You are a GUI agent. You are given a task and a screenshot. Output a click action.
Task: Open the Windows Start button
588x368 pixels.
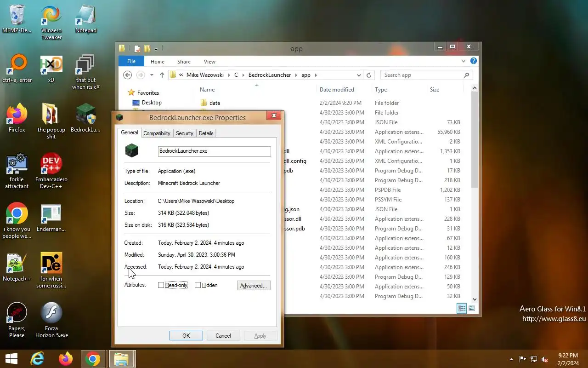(11, 358)
